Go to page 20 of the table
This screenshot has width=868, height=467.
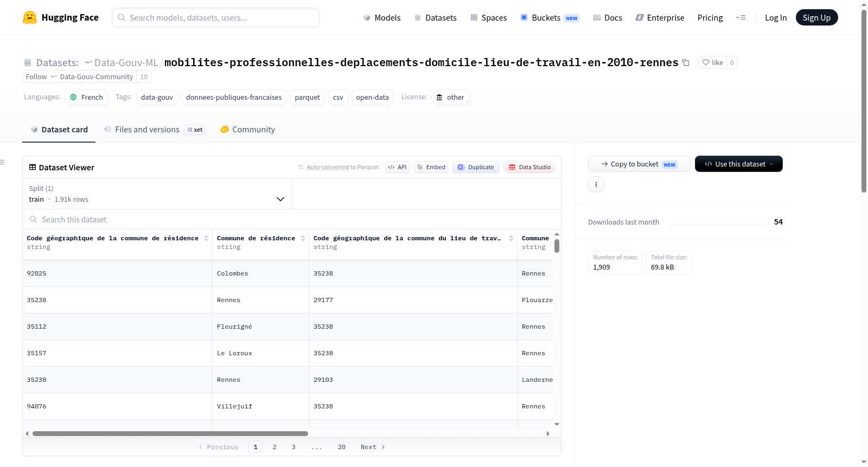tap(342, 447)
